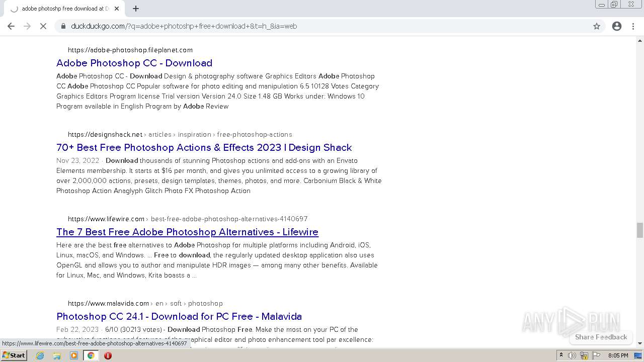The height and width of the screenshot is (362, 644).
Task: Click the adobe-photoshop.fileplanet.com URL
Action: (130, 50)
